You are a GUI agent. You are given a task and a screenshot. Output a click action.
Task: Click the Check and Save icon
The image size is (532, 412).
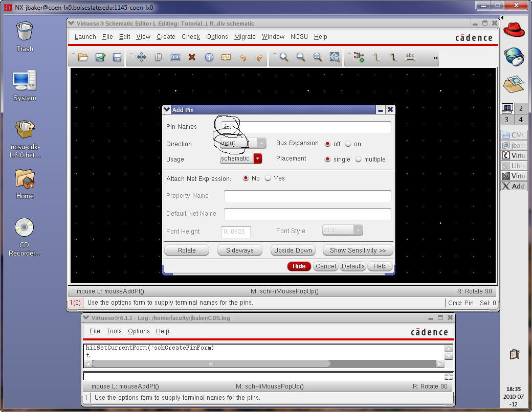pos(100,58)
